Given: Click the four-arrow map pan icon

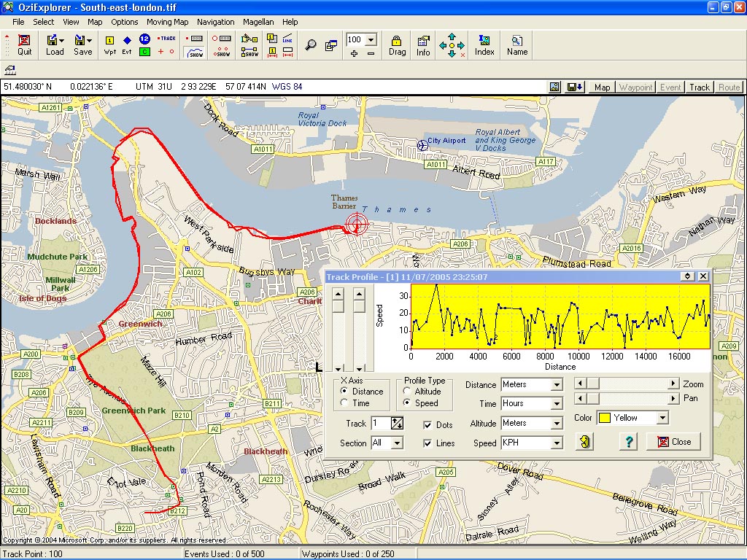Looking at the screenshot, I should click(x=452, y=45).
